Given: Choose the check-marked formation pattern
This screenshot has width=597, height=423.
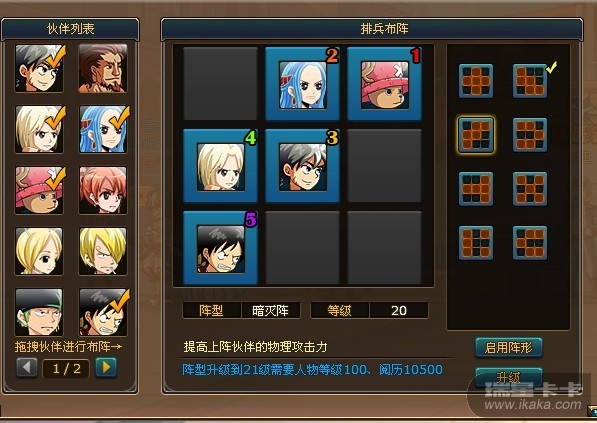Looking at the screenshot, I should [530, 81].
